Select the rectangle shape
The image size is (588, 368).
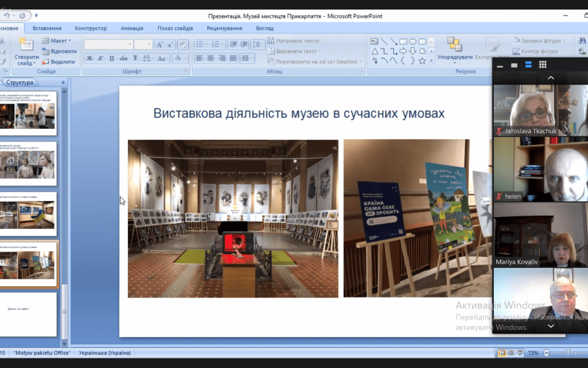(x=404, y=41)
